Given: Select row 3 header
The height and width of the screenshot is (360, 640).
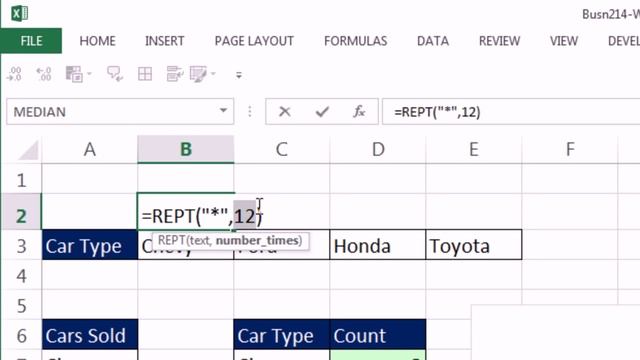Looking at the screenshot, I should tap(21, 246).
